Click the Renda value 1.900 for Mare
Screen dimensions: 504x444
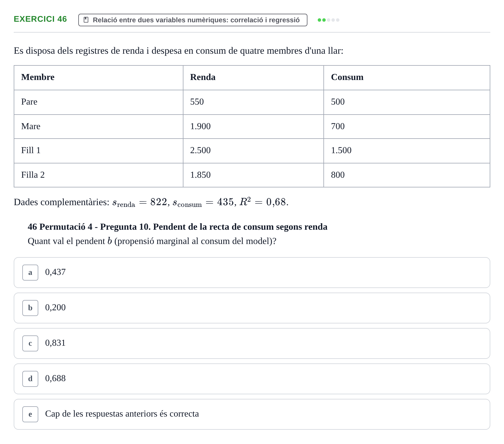(200, 126)
